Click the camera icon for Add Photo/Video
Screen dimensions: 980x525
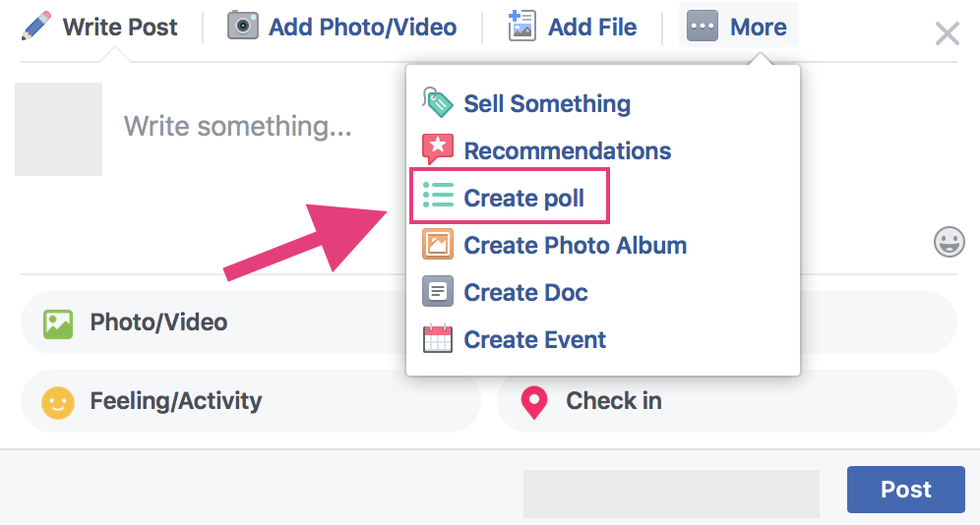242,27
